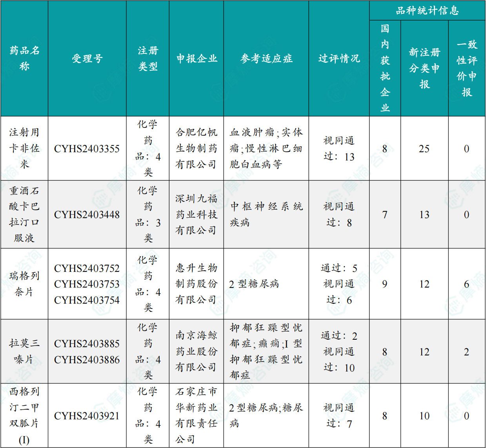Click the value 13 in 新注册分类申报
Screen dimensions: 486x448
click(x=424, y=215)
